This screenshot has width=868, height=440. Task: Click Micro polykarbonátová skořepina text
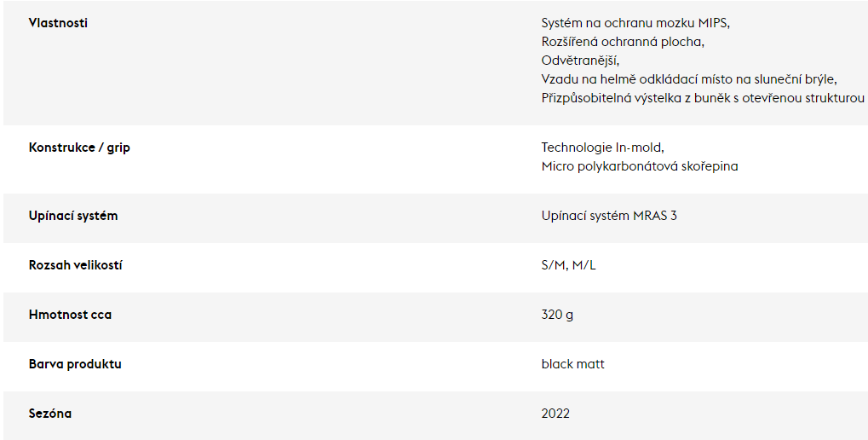(x=640, y=166)
